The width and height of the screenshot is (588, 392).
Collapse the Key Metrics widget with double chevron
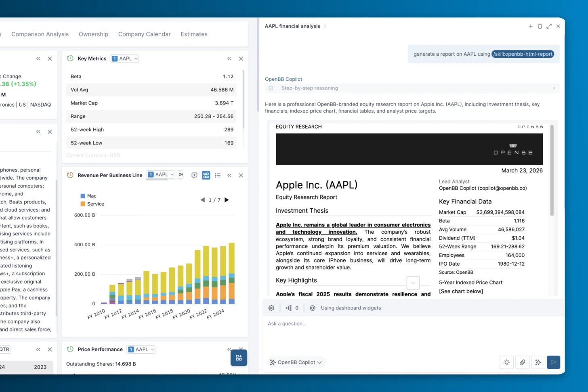(x=229, y=59)
